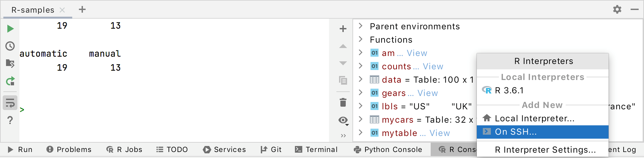Expand the Parent environments node
Viewport: 644px width, 158px height.
pyautogui.click(x=360, y=26)
